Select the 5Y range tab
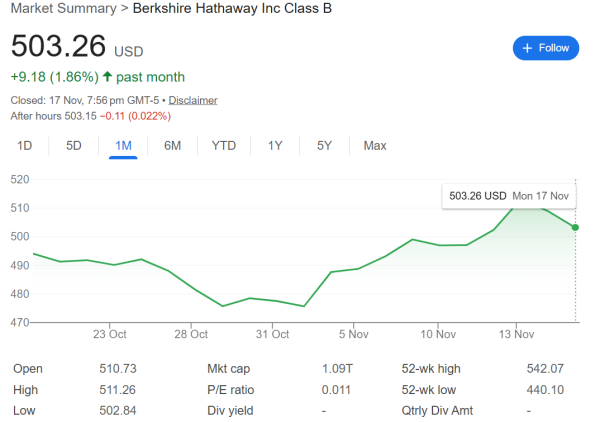 click(x=324, y=146)
